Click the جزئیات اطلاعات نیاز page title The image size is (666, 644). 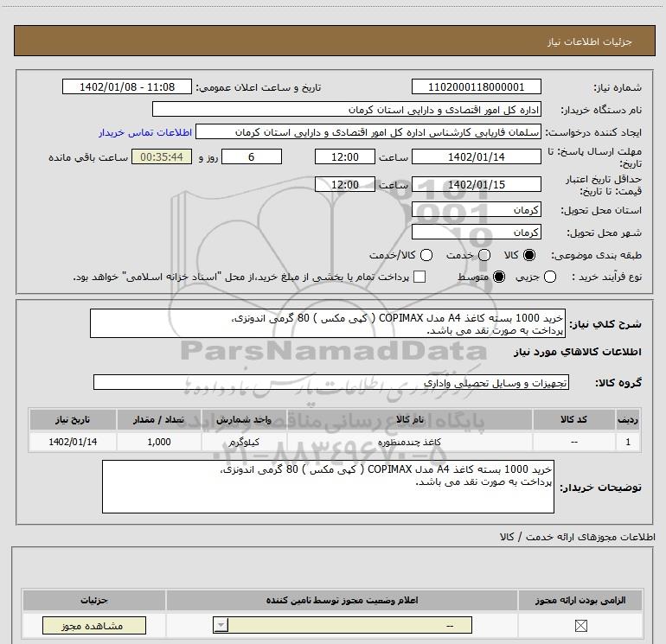pyautogui.click(x=590, y=41)
